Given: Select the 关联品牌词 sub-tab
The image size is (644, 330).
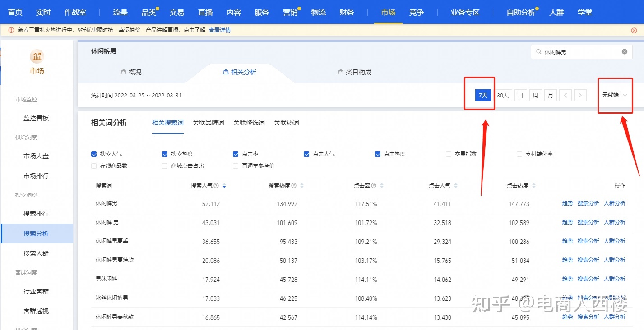Looking at the screenshot, I should (208, 123).
